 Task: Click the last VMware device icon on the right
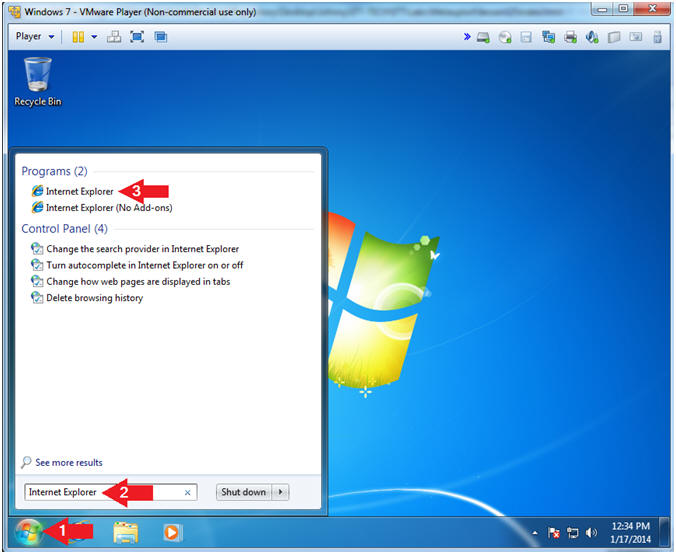coord(657,37)
